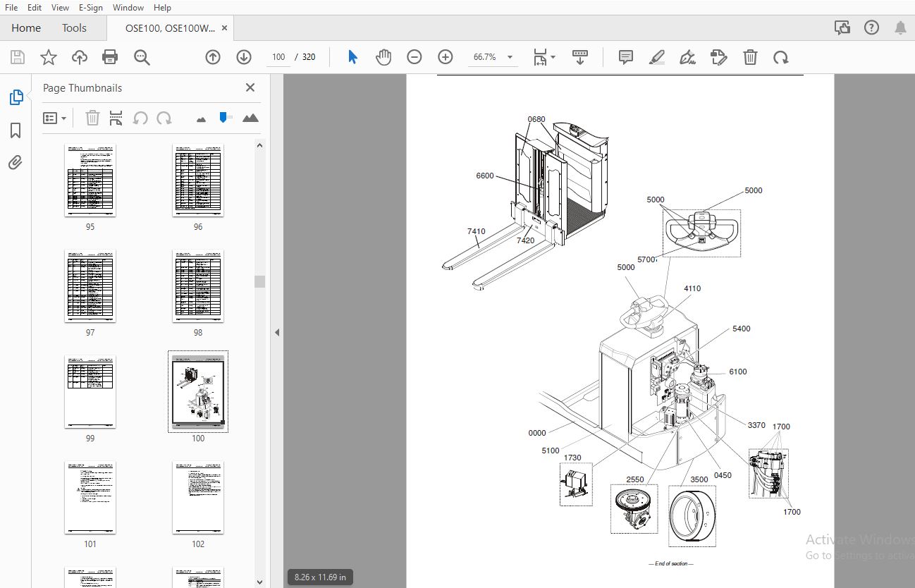Viewport: 915px width, 588px height.
Task: Open the stamp tool
Action: pos(719,57)
